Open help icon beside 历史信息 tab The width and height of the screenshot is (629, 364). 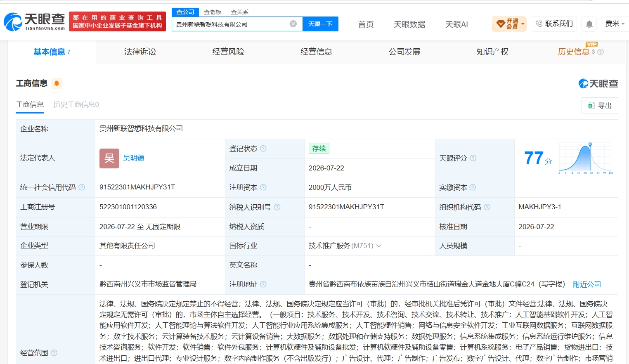click(x=601, y=52)
